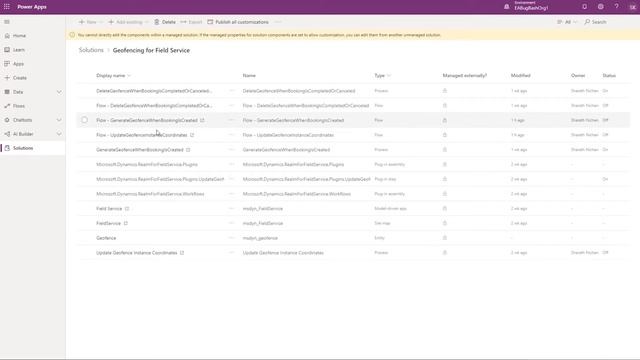Click external-link icon beside Flow - GenerateGeofenceWhenBookingIsCreated
640x360 pixels.
click(202, 120)
